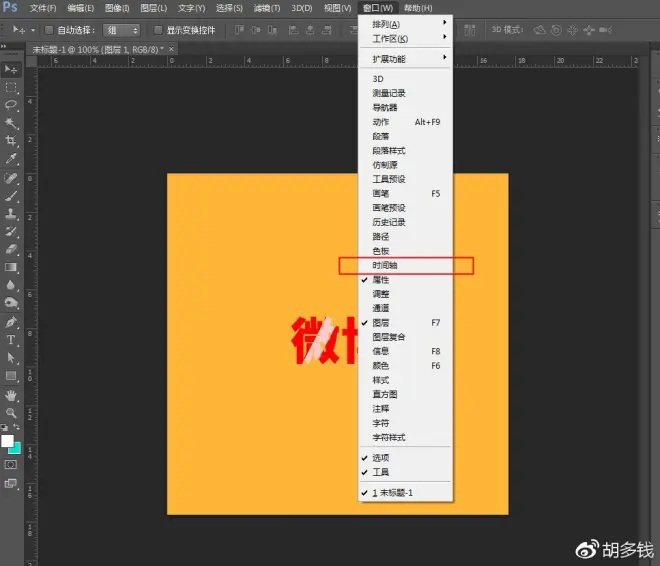
Task: Choose 历史记录 in Window menu
Action: [406, 222]
